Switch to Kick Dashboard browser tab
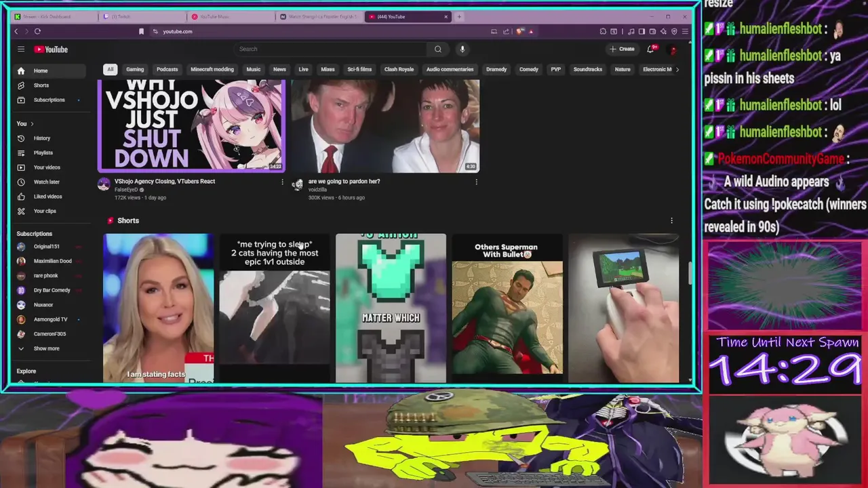Screen dimensions: 868x488 pos(53,16)
